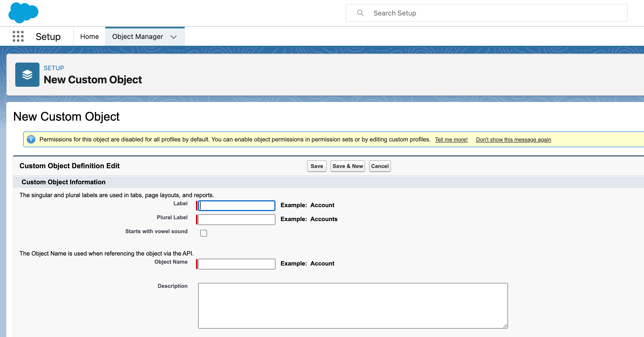The image size is (644, 337).
Task: Click the Object Manager dropdown arrow
Action: 173,37
